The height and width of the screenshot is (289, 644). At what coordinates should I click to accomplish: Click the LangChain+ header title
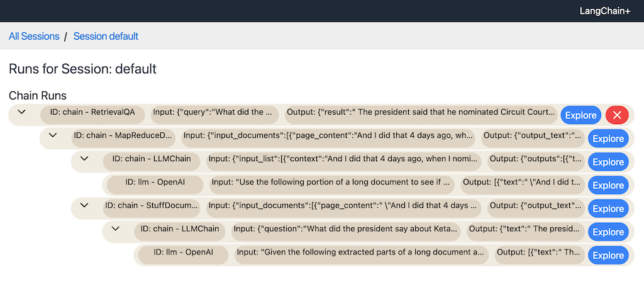pos(604,11)
